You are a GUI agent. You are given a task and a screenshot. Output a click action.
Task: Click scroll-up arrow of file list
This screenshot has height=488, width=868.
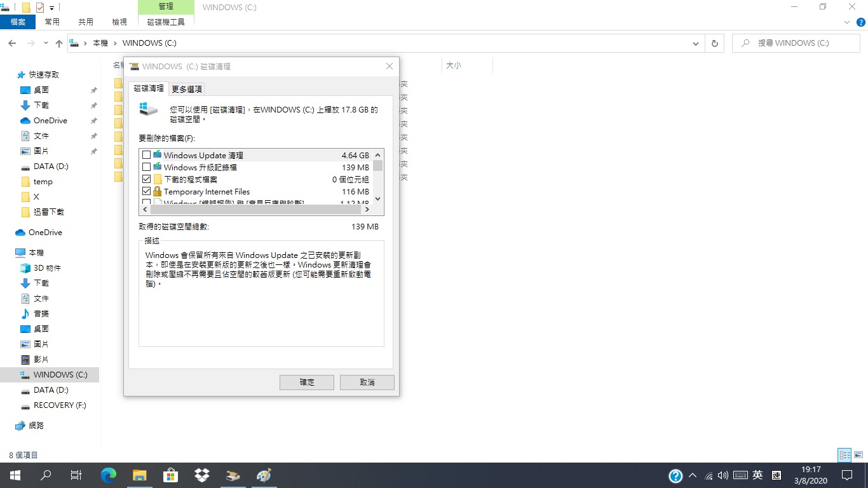(x=378, y=155)
